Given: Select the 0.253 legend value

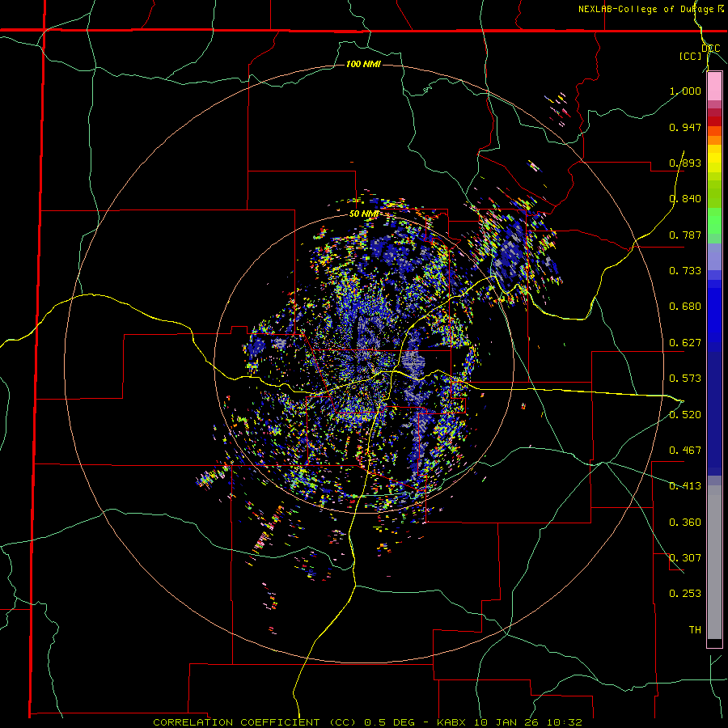Looking at the screenshot, I should click(685, 594).
